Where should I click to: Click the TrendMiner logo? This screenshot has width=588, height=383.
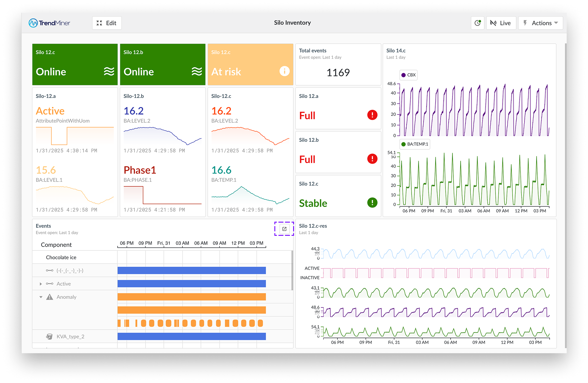coord(49,23)
